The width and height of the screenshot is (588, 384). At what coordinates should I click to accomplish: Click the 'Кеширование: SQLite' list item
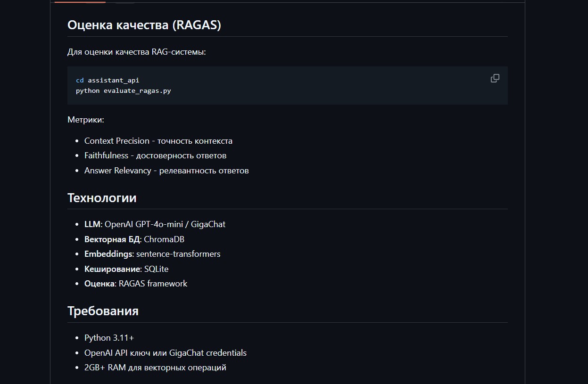point(126,269)
